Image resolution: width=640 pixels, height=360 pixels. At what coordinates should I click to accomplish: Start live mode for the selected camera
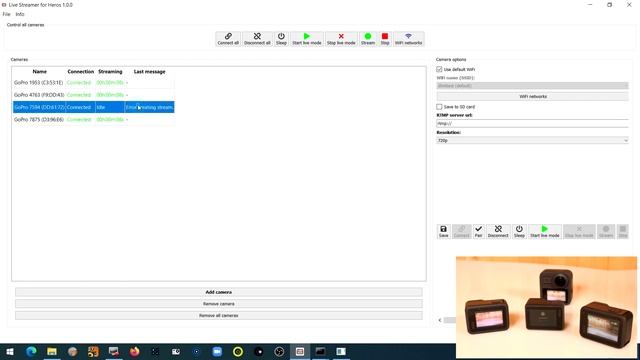coord(544,231)
